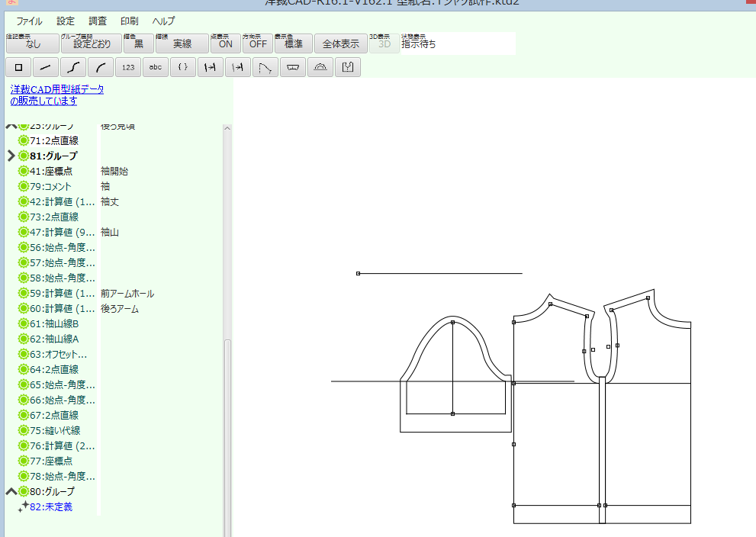Screen dimensions: 756x537
Task: Select the first bold measure-distance tool
Action: click(211, 67)
